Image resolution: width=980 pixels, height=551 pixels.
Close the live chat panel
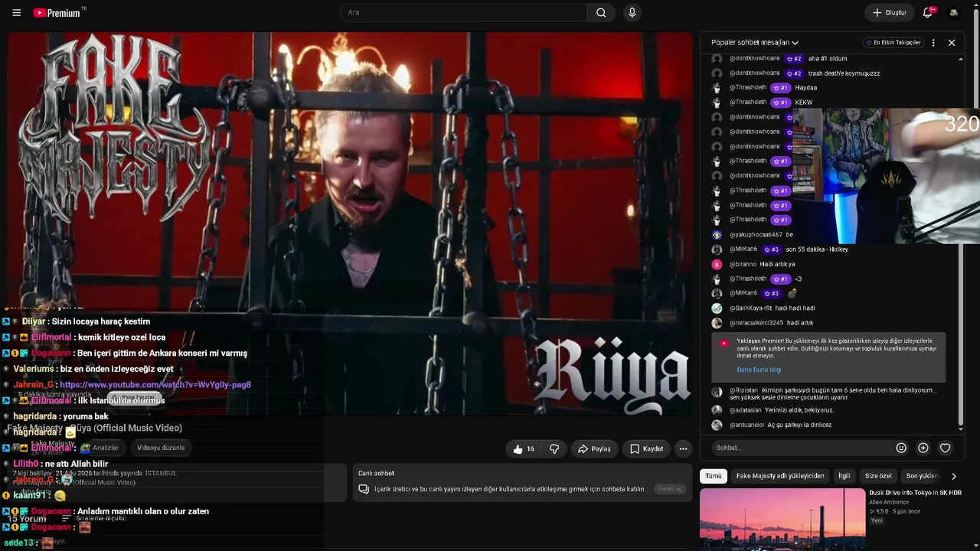(952, 43)
